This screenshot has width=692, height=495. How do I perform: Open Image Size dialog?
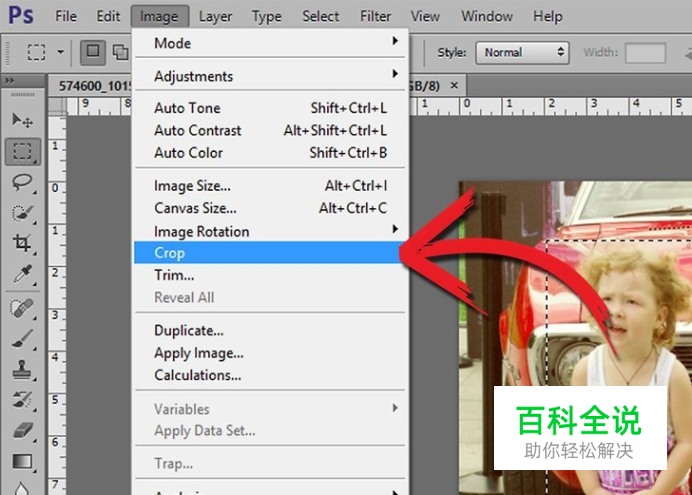click(x=270, y=186)
